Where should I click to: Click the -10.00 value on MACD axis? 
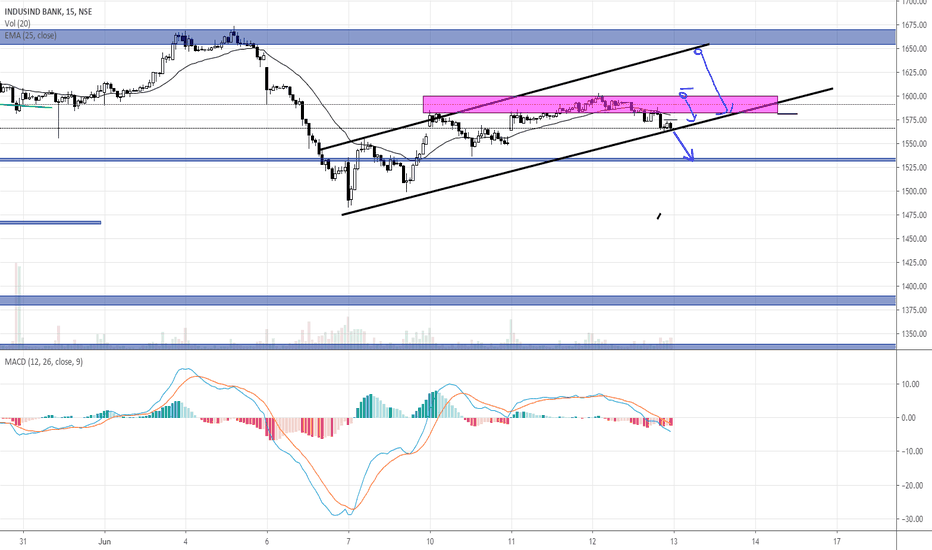click(910, 452)
